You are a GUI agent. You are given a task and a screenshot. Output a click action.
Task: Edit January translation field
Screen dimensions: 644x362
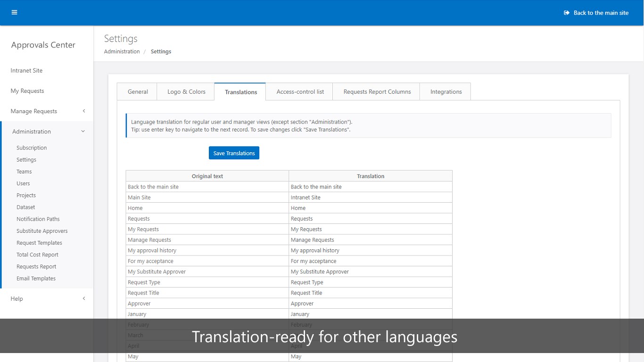pos(371,314)
